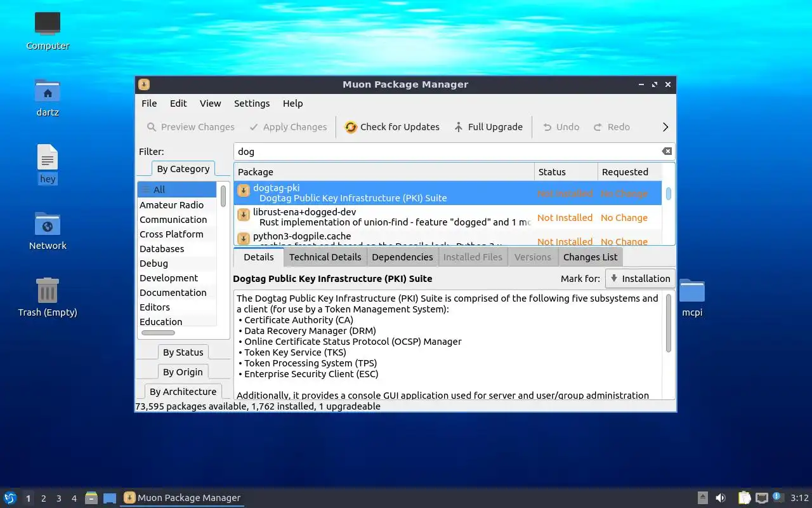
Task: Mark the package for Installation
Action: pos(640,279)
